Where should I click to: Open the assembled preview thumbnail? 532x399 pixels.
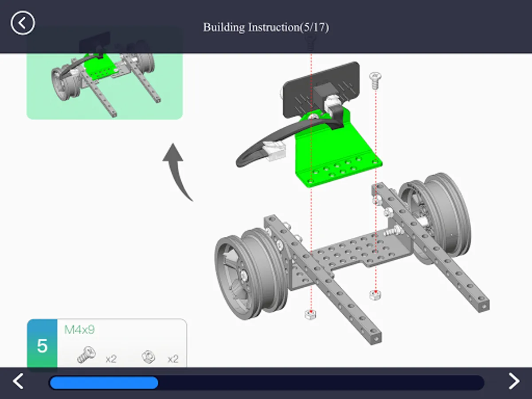click(x=105, y=74)
